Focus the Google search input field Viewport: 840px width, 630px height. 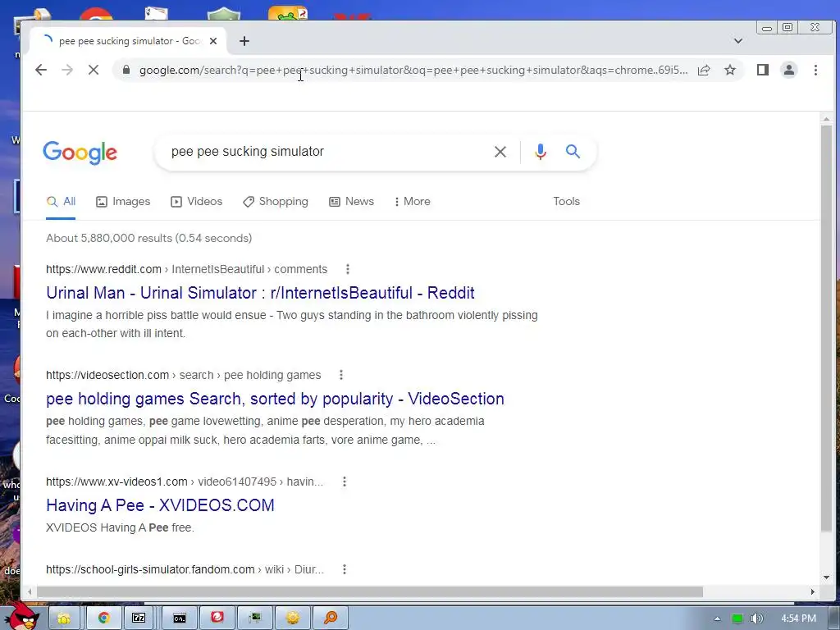pos(326,152)
